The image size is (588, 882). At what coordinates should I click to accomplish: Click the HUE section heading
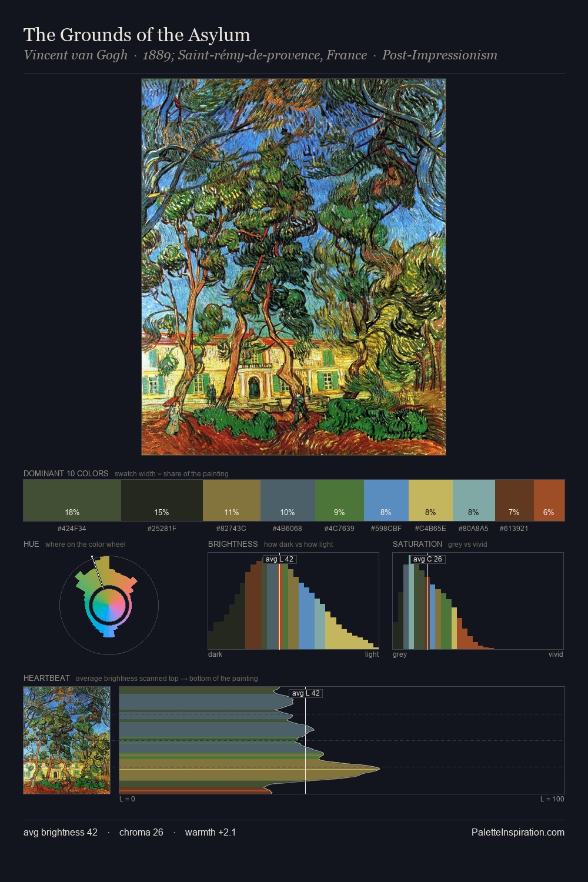[x=31, y=544]
